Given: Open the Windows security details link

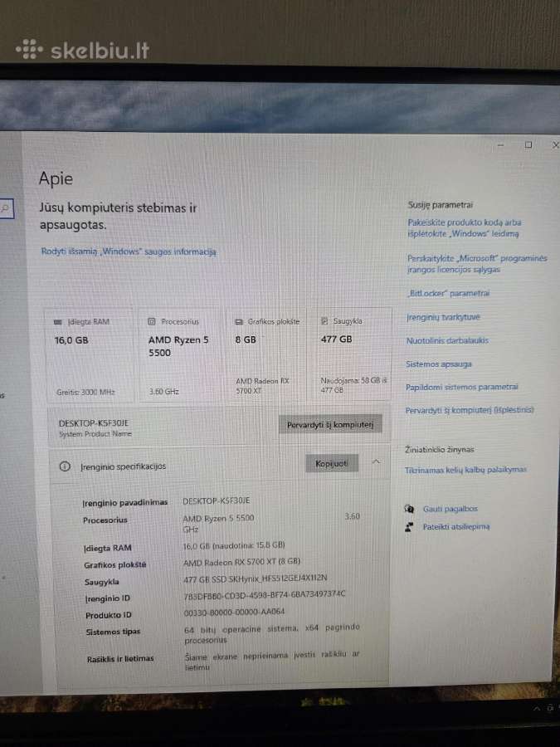Looking at the screenshot, I should [x=129, y=251].
